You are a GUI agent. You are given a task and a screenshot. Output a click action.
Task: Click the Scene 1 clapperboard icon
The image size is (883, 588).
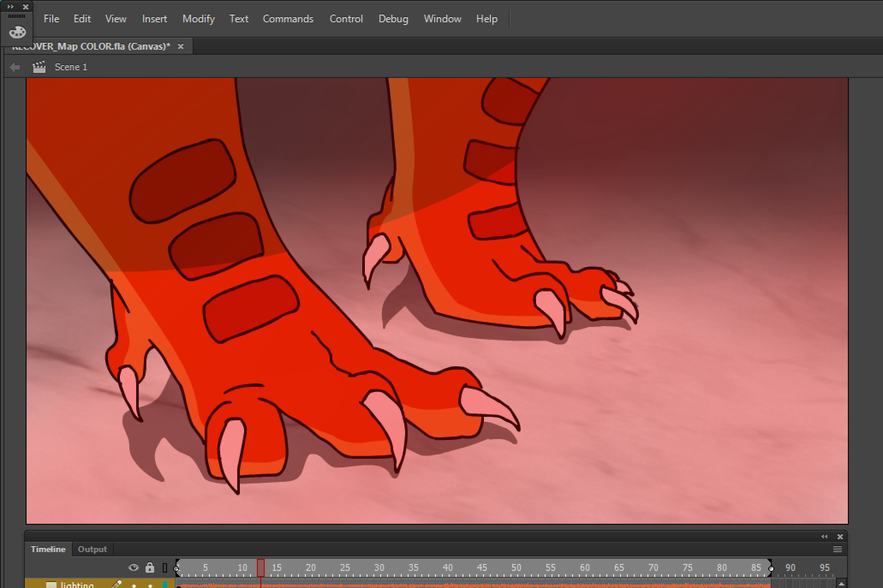(x=39, y=67)
